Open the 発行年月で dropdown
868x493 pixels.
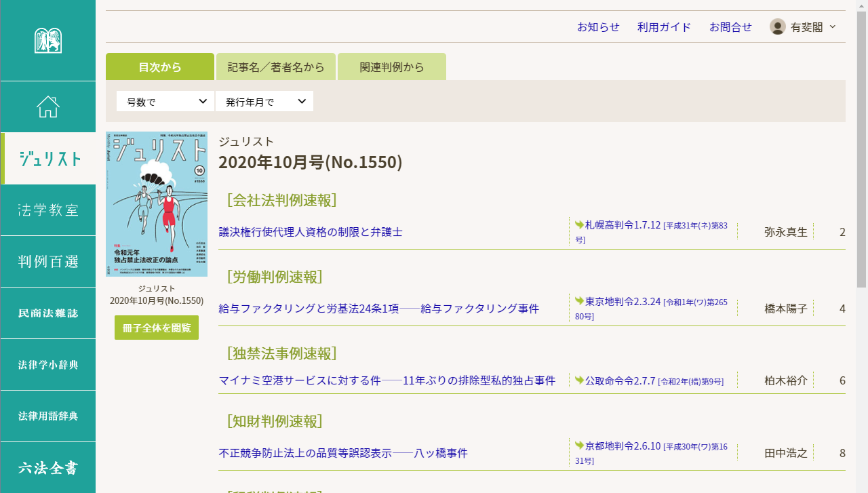pos(264,101)
